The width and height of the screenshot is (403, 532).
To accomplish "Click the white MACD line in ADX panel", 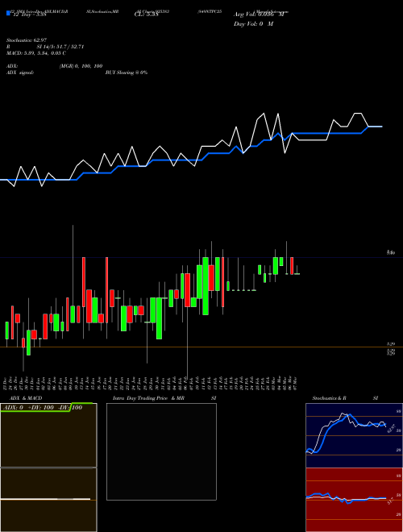I will [45, 499].
